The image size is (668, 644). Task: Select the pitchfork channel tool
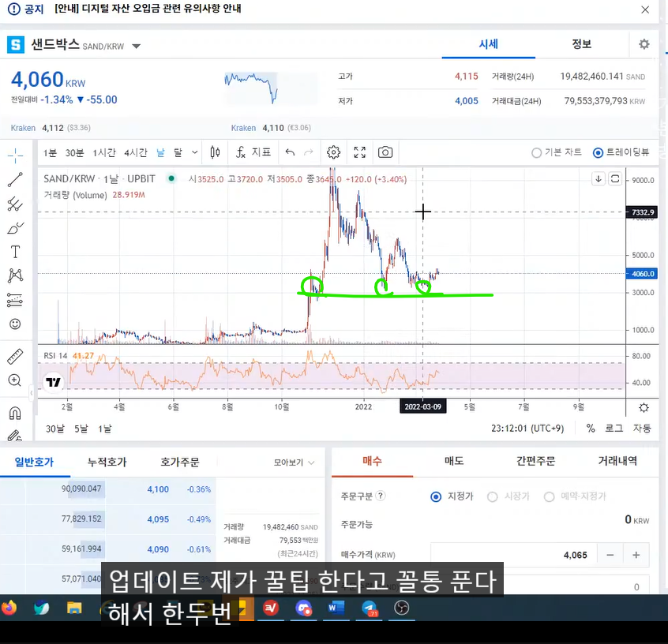coord(15,204)
